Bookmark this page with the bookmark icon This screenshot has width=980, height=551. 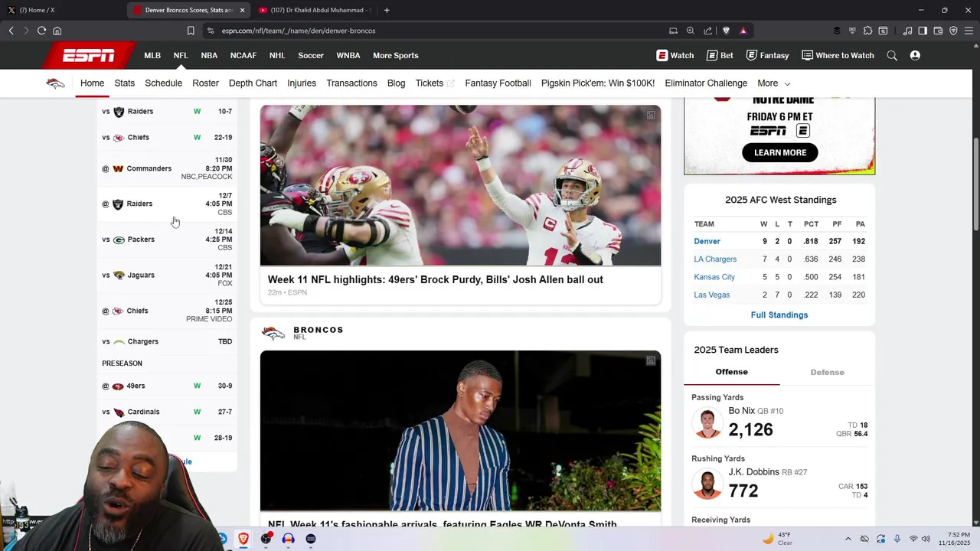(191, 31)
